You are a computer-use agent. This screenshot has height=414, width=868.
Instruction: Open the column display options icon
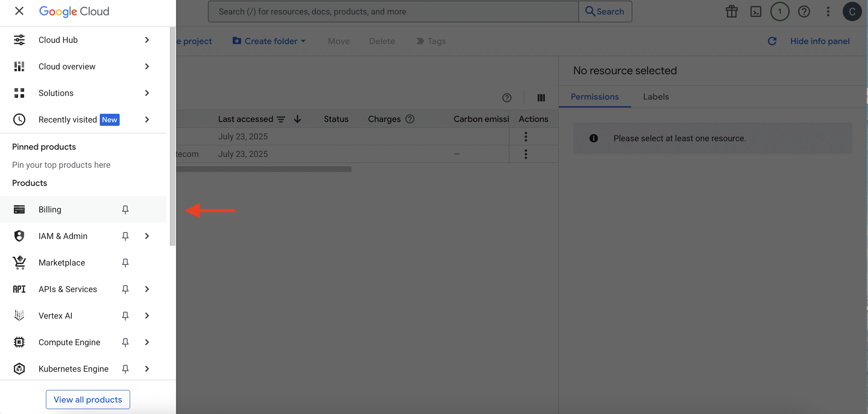(541, 98)
